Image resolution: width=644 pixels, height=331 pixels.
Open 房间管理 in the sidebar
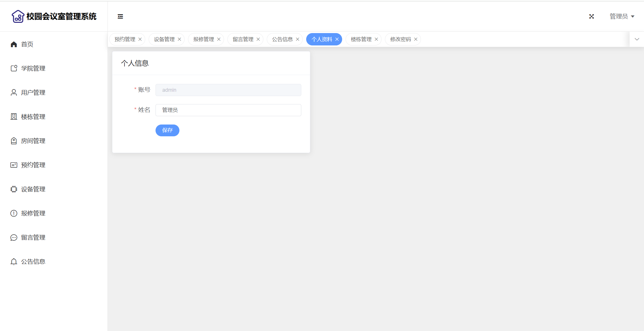coord(33,141)
